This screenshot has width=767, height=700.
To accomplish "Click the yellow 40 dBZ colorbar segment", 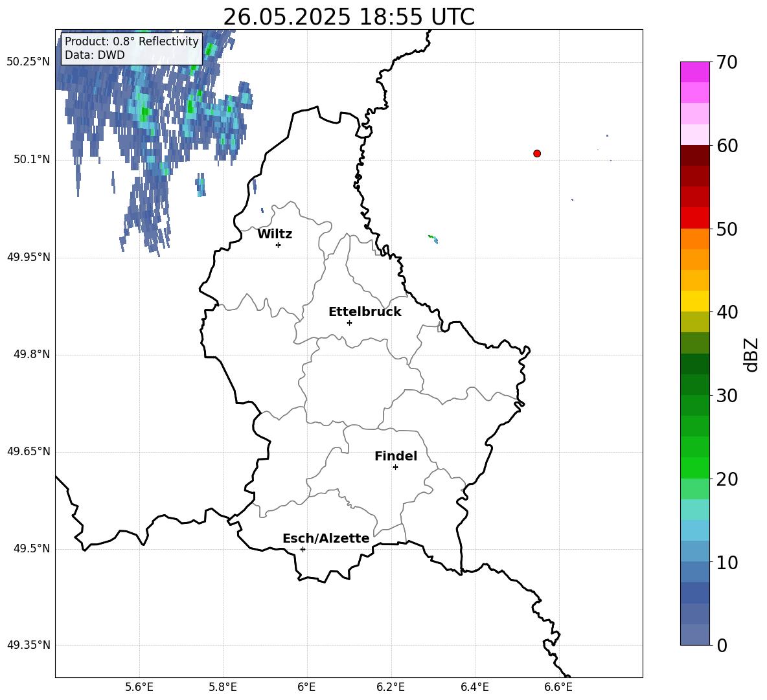I will click(x=694, y=301).
